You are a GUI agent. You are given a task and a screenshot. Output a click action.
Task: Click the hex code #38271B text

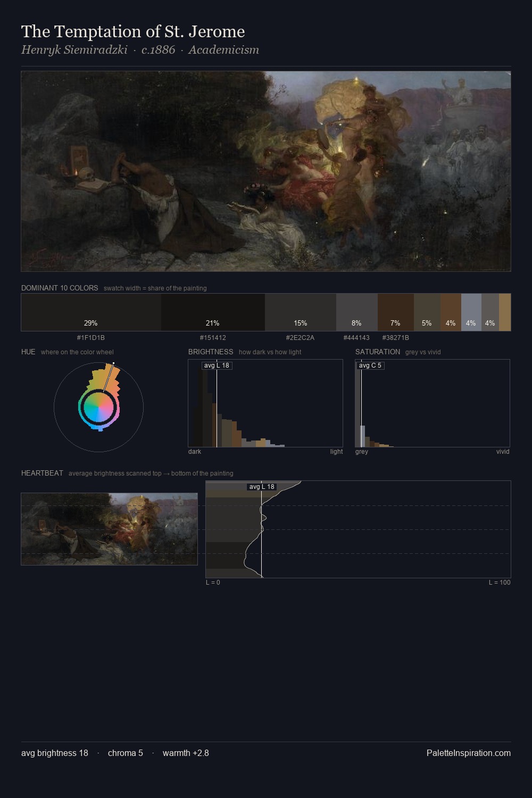396,338
